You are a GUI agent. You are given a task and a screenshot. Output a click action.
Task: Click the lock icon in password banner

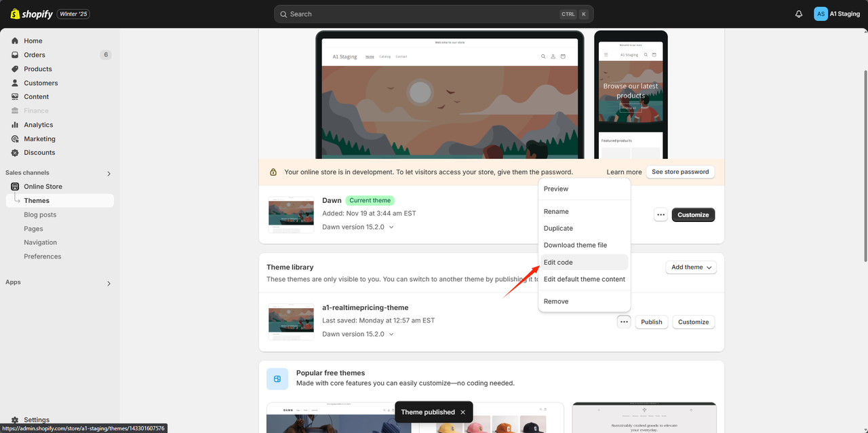[273, 172]
